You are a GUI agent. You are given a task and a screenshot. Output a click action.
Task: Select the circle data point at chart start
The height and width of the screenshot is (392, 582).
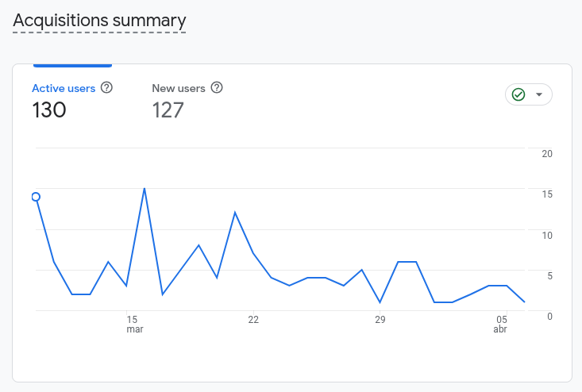pyautogui.click(x=35, y=197)
